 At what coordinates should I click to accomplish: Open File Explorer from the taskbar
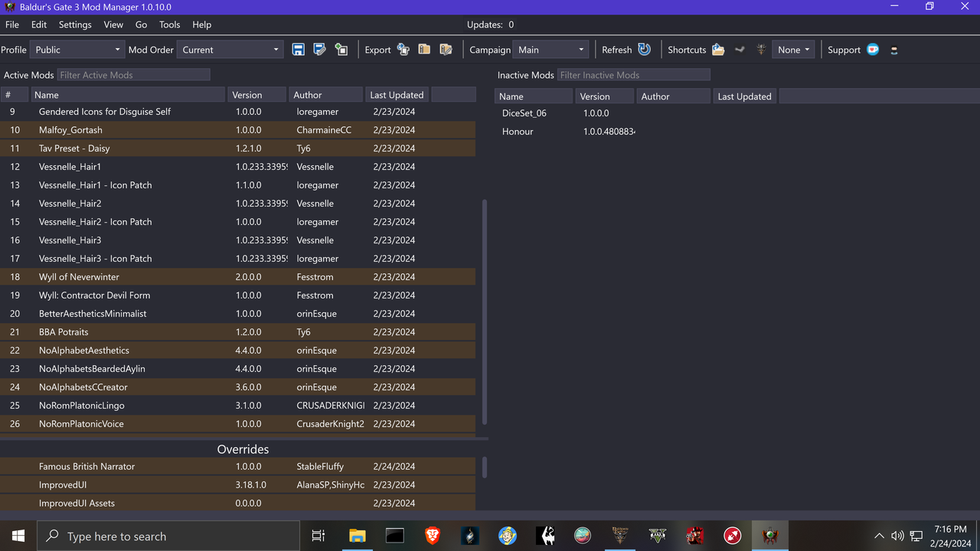(357, 536)
